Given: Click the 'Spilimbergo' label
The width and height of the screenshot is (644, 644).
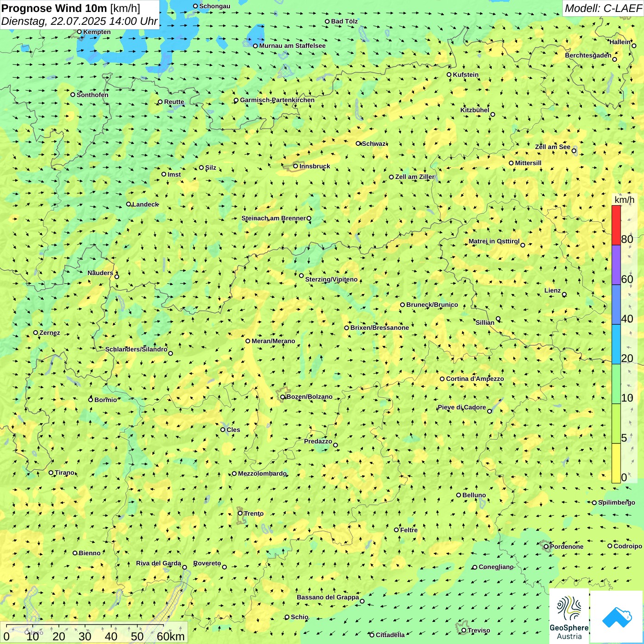Looking at the screenshot, I should click(616, 502).
